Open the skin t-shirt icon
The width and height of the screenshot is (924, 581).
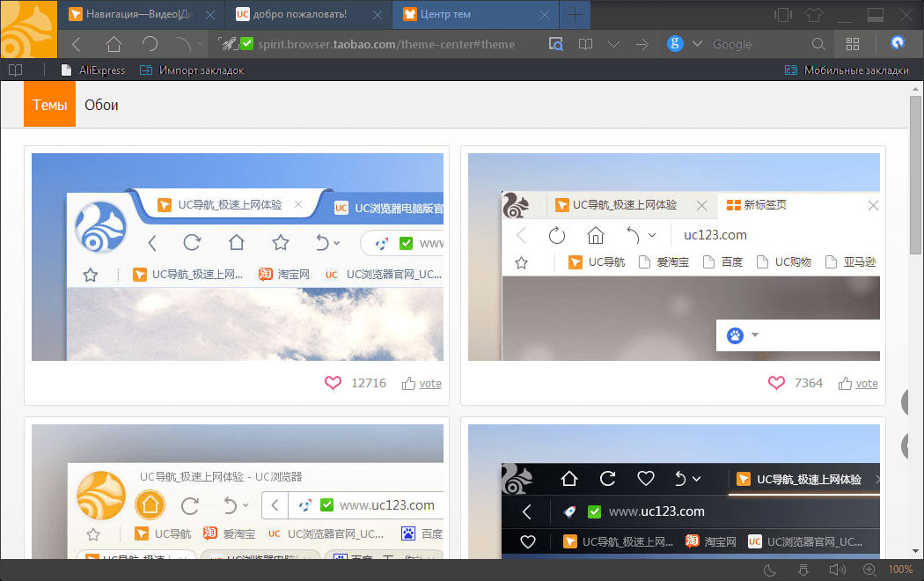814,15
